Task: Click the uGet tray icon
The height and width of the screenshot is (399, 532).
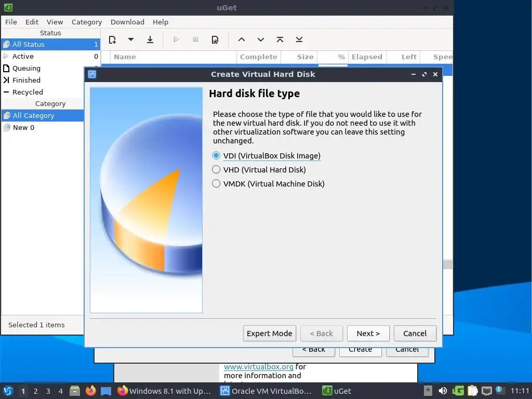Action: tap(458, 391)
